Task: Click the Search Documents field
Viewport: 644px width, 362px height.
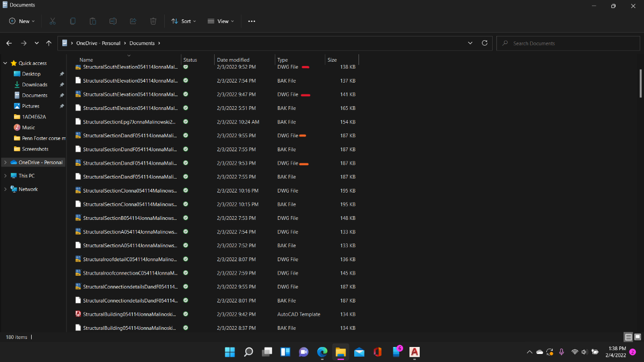Action: (x=567, y=43)
